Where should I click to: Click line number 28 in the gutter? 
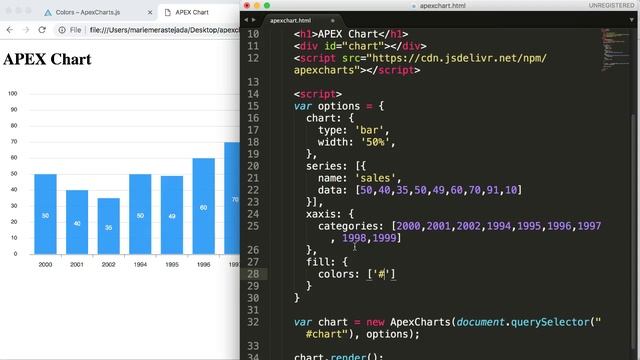tap(253, 274)
